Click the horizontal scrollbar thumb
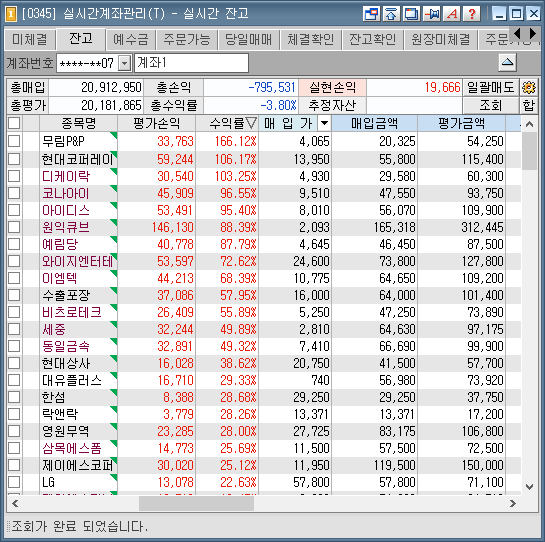This screenshot has width=545, height=542. (x=196, y=503)
